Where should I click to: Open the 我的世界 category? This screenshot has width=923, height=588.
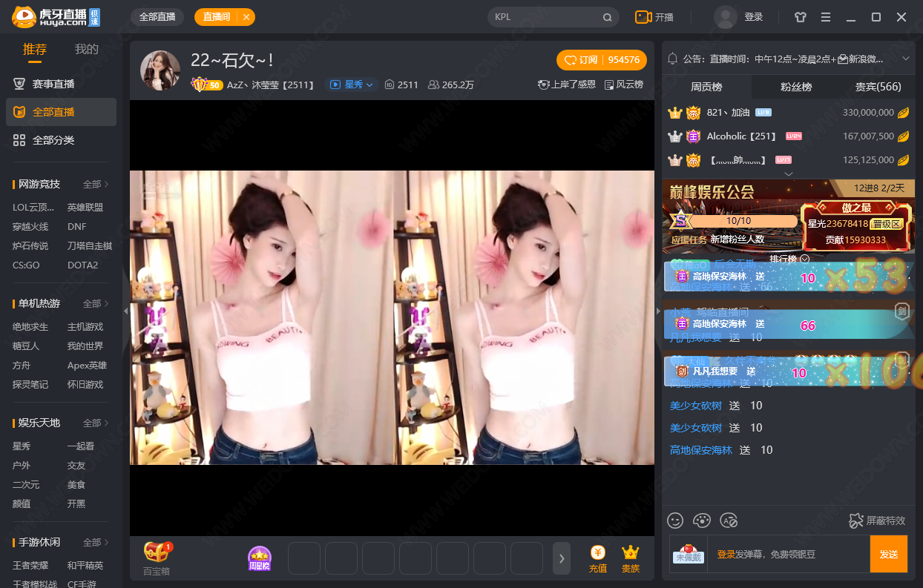click(85, 346)
